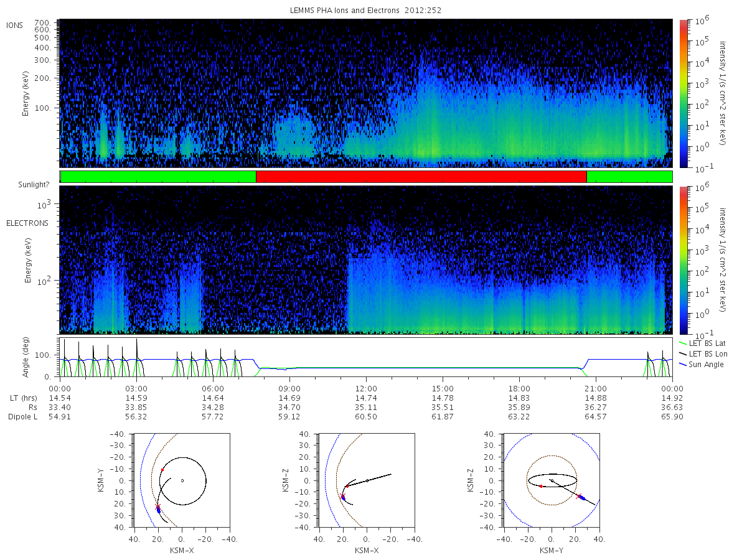Click the Dipole L value 65.90
The width and height of the screenshot is (747, 560).
pyautogui.click(x=672, y=417)
